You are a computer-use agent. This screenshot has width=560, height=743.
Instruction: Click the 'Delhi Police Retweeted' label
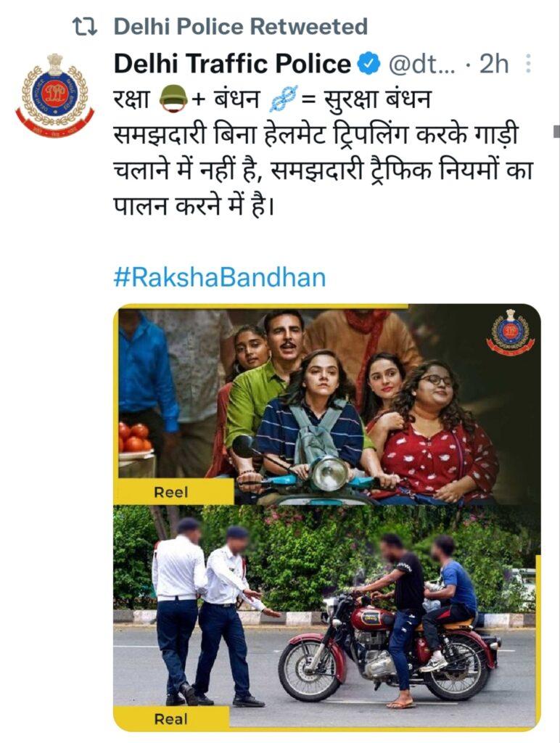pyautogui.click(x=241, y=27)
